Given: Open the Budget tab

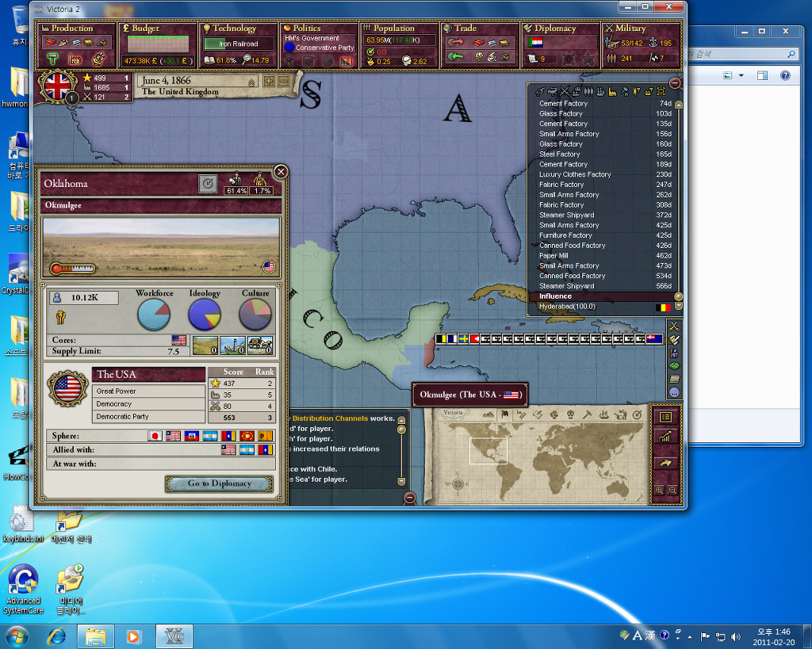Looking at the screenshot, I should [158, 45].
